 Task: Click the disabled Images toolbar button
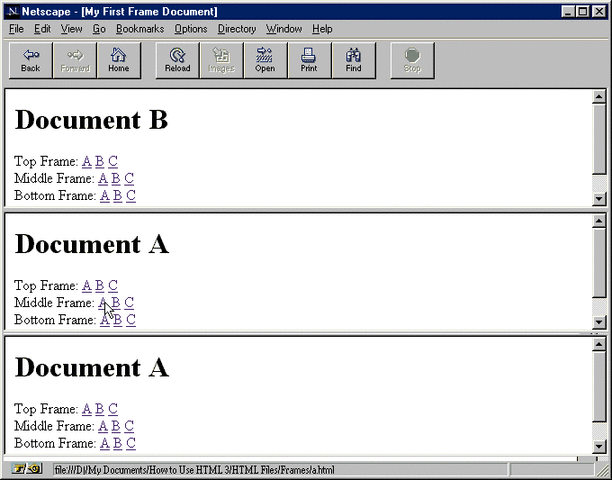pos(222,60)
